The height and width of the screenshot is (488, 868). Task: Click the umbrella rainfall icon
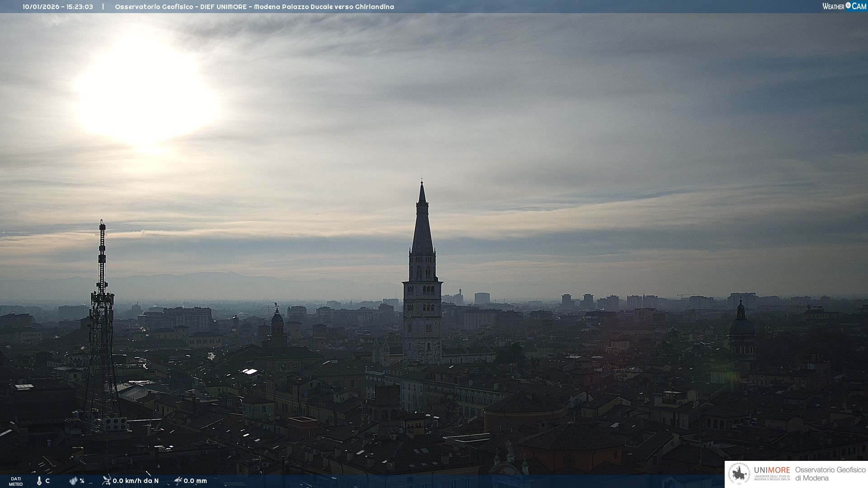178,481
